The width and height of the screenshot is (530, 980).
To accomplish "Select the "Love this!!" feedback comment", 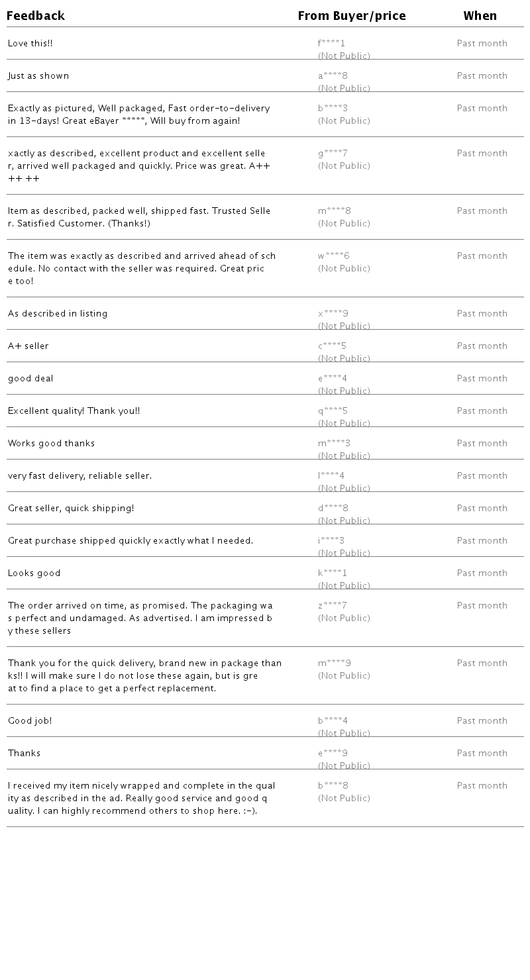I will [30, 44].
